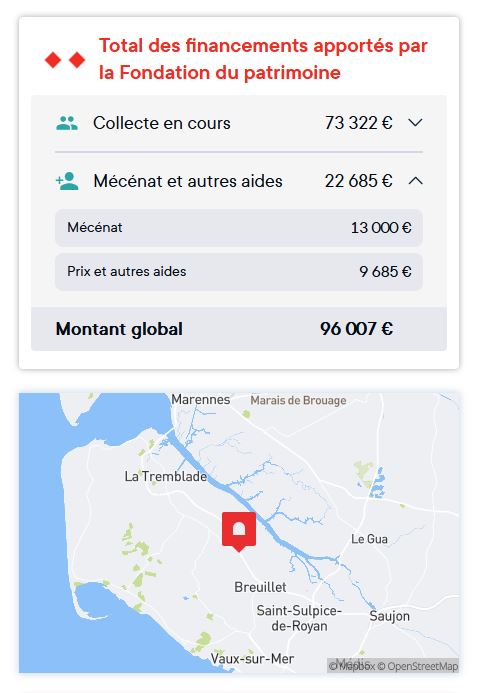
Task: Click the Total des financements heading
Action: [263, 59]
